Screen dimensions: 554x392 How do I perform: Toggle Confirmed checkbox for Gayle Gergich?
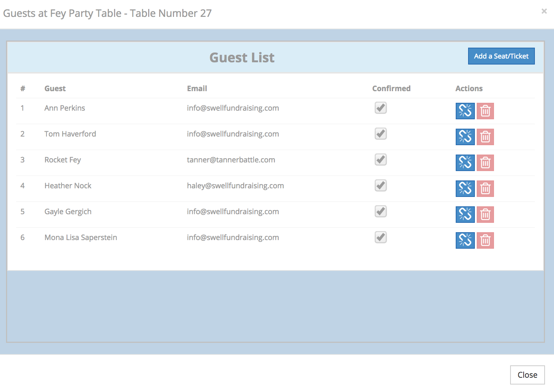[x=380, y=212]
